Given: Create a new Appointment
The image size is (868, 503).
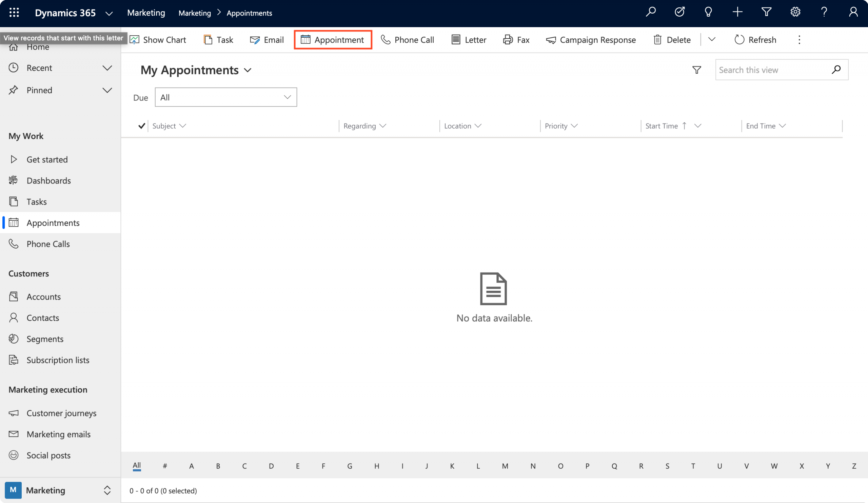Looking at the screenshot, I should (333, 40).
